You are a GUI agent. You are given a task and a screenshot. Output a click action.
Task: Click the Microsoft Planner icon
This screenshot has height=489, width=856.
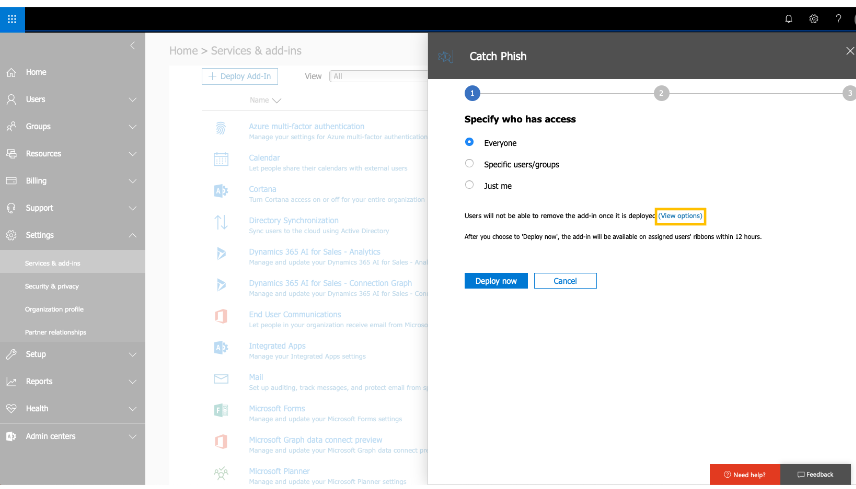pos(221,473)
